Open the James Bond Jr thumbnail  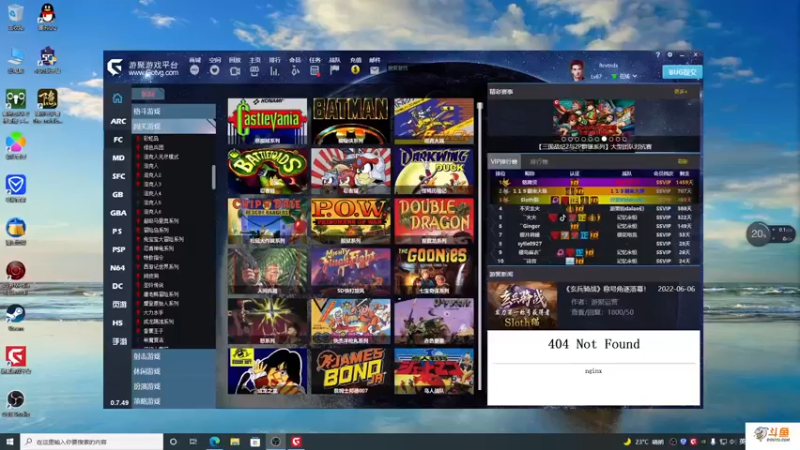coord(351,371)
